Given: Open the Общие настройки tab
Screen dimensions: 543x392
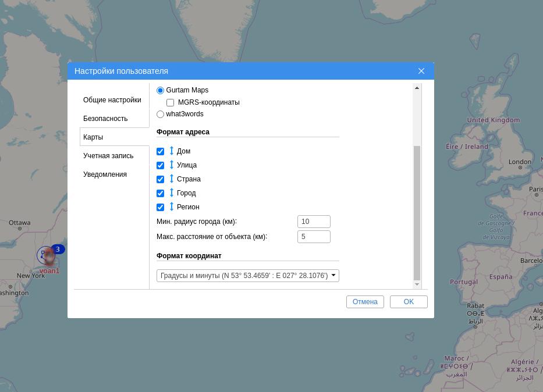Looking at the screenshot, I should pos(112,100).
